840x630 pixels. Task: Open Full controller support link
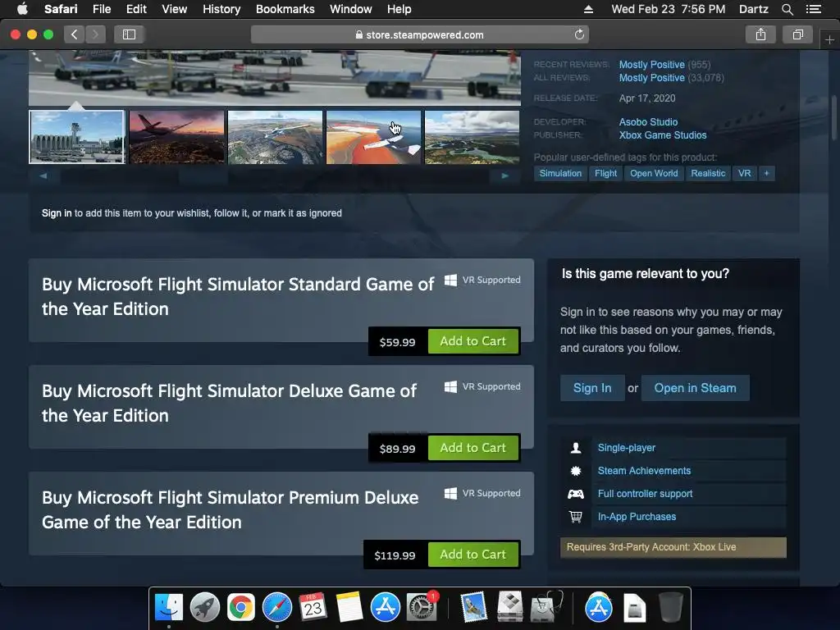click(645, 494)
